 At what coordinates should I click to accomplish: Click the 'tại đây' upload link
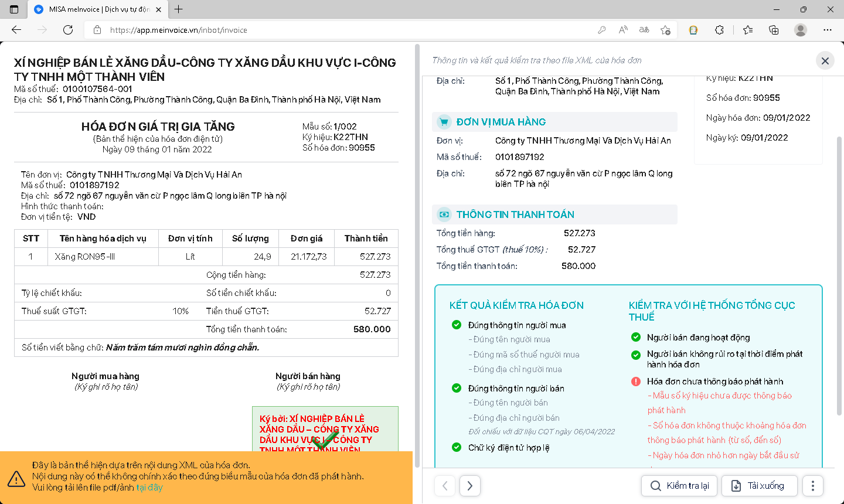coord(149,488)
